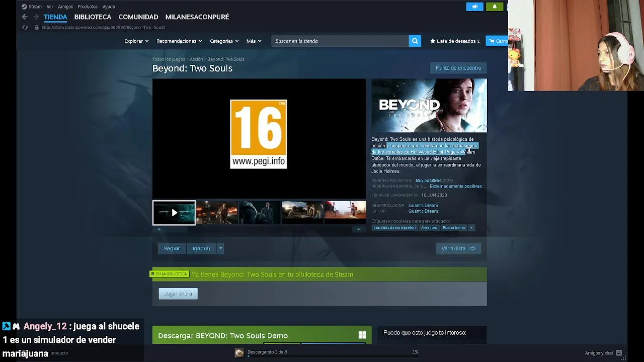Reload the store page
Image resolution: width=644 pixels, height=362 pixels.
click(x=25, y=27)
